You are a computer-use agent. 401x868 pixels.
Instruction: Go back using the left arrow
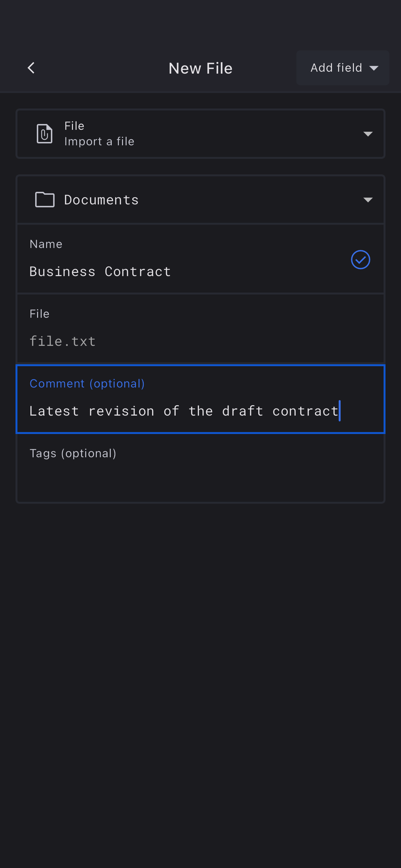pos(31,68)
